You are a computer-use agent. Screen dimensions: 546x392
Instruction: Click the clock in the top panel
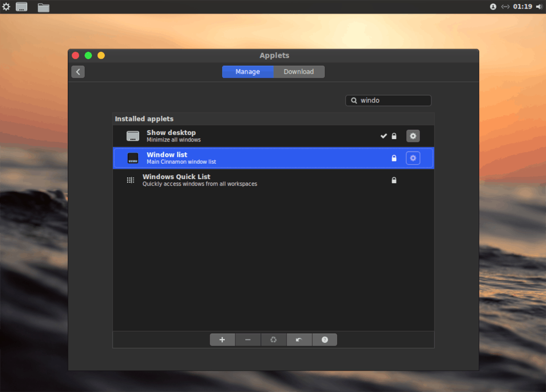pos(522,6)
